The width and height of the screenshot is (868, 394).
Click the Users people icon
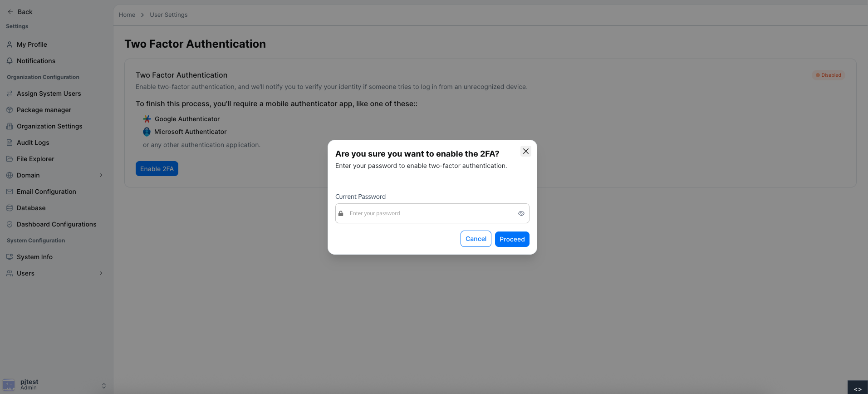10,273
